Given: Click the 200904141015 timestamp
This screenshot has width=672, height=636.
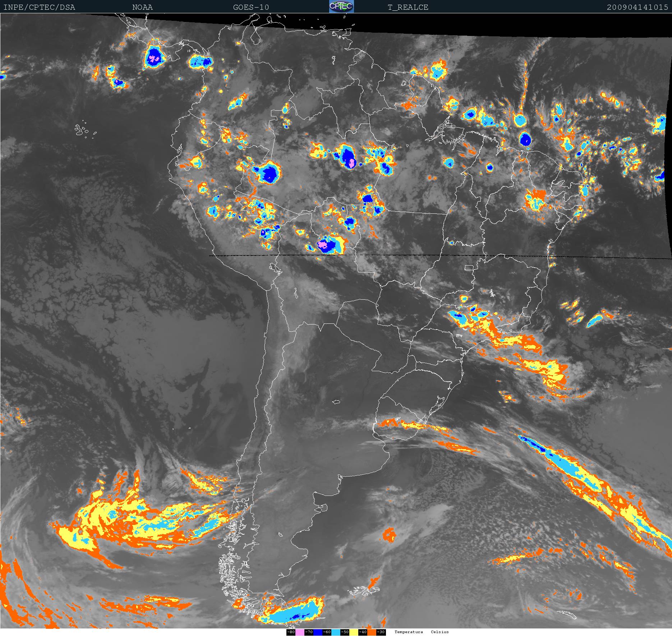Looking at the screenshot, I should tap(638, 7).
